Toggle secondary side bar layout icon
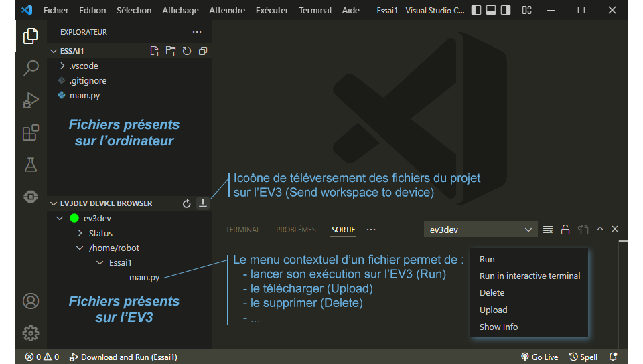643x364 pixels. (x=506, y=10)
